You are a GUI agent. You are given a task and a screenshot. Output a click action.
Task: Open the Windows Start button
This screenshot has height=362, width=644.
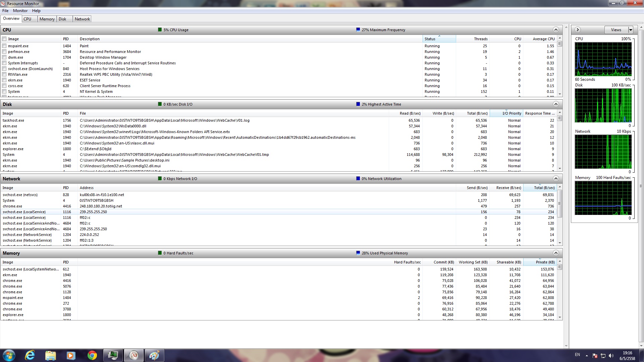click(x=9, y=355)
